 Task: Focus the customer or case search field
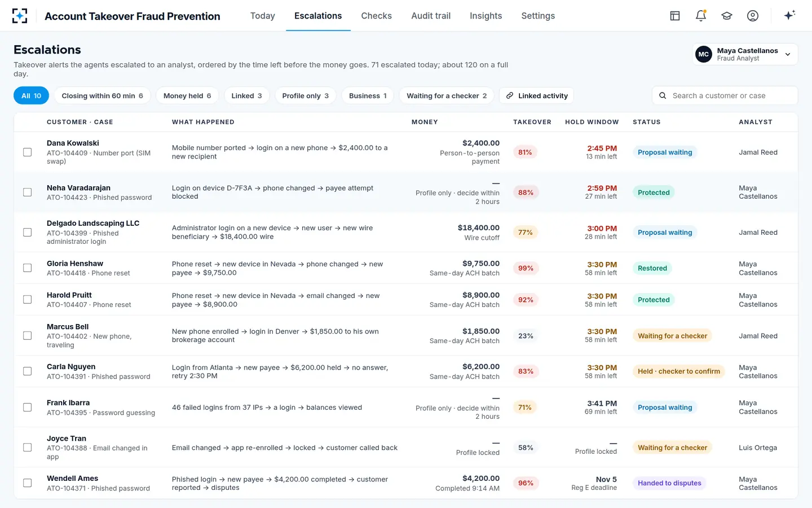click(725, 96)
